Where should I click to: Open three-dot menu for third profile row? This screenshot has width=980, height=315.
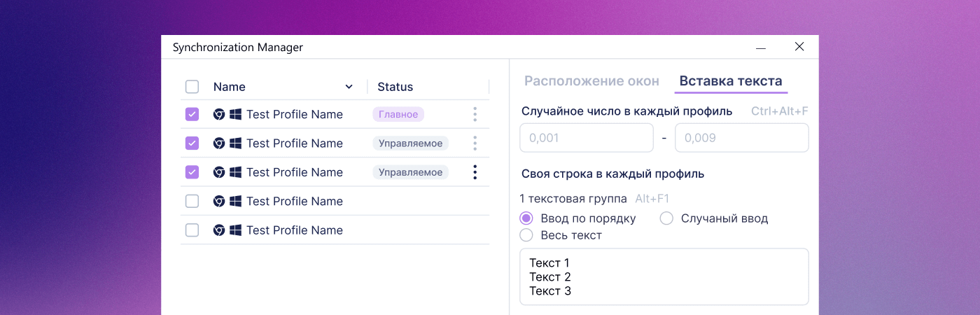(475, 172)
